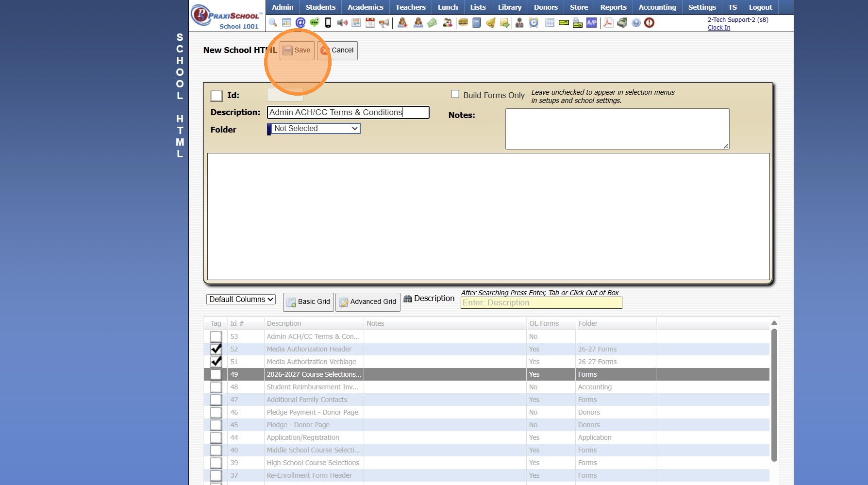The image size is (868, 485).
Task: Open the Accounting menu
Action: tap(657, 7)
